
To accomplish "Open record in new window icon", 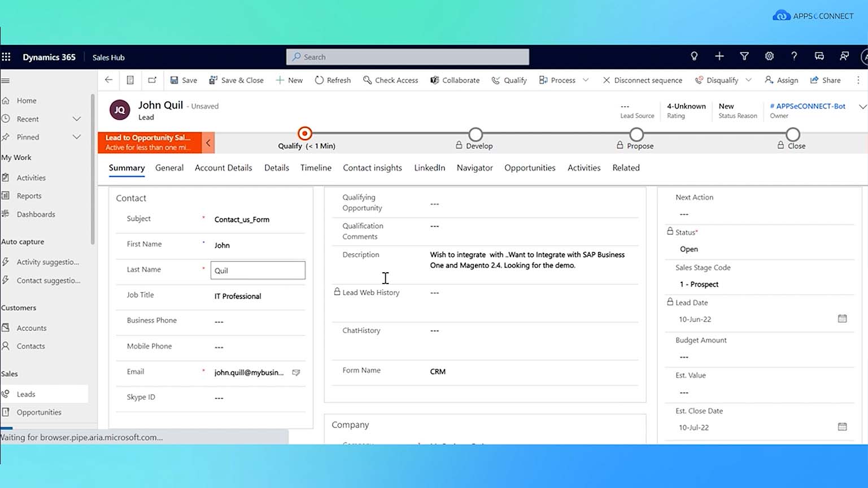I will point(152,80).
